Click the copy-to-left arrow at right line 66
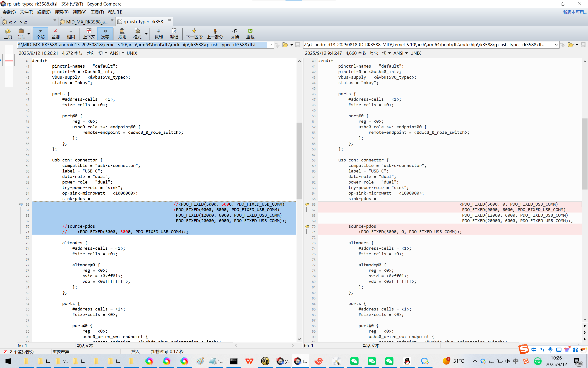This screenshot has width=588, height=368. [x=307, y=204]
